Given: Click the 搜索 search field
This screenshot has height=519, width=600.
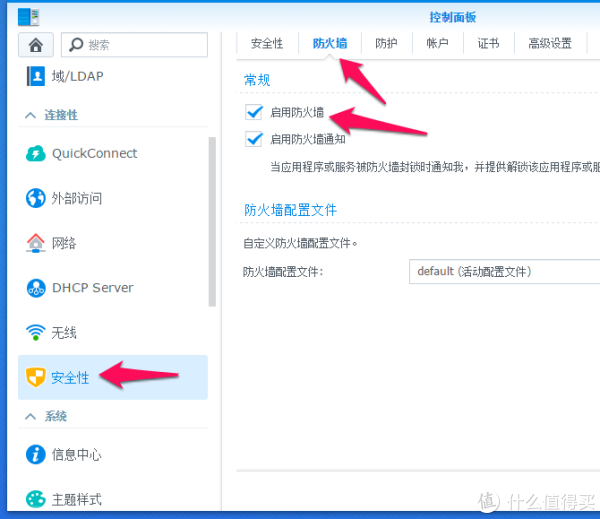Looking at the screenshot, I should (x=140, y=45).
